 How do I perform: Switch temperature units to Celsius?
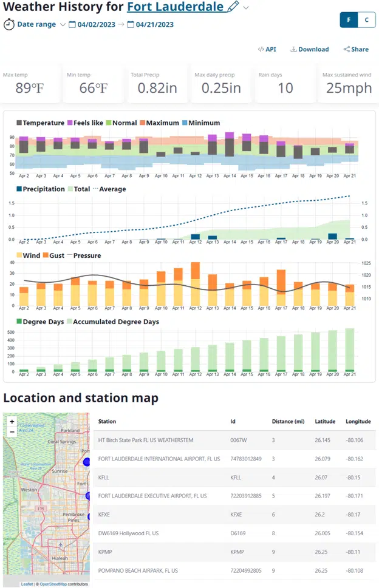pos(366,20)
